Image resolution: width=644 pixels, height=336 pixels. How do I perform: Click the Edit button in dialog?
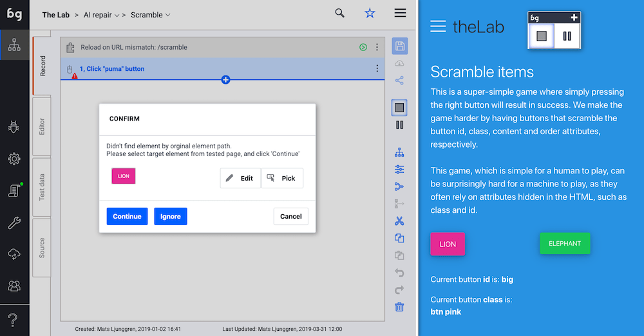[240, 178]
